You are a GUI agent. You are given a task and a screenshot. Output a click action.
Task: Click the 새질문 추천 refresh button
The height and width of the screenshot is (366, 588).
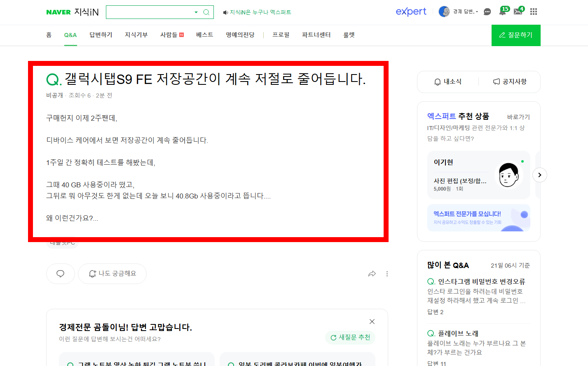tap(350, 338)
